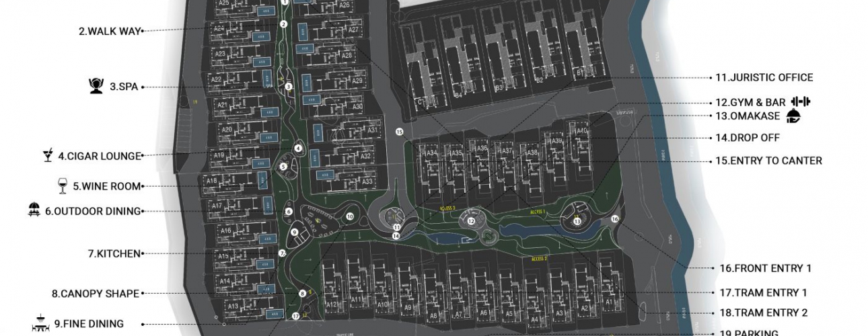This screenshot has height=336, width=868.
Task: Select map marker 4 on the plan
Action: tap(298, 148)
